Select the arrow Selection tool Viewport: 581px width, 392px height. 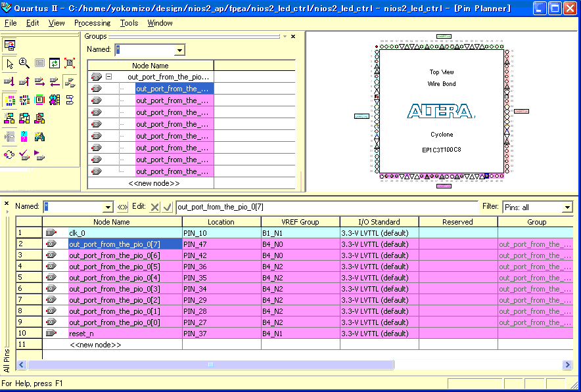coord(10,63)
